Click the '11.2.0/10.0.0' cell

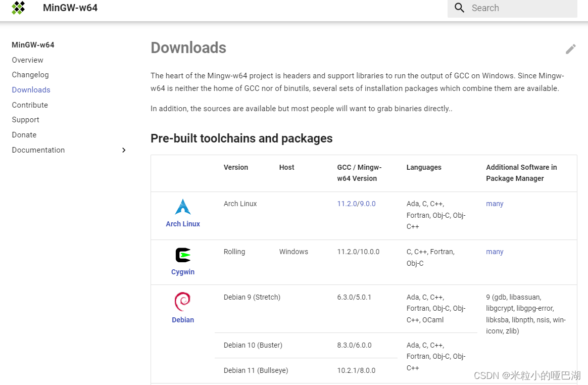pyautogui.click(x=358, y=252)
